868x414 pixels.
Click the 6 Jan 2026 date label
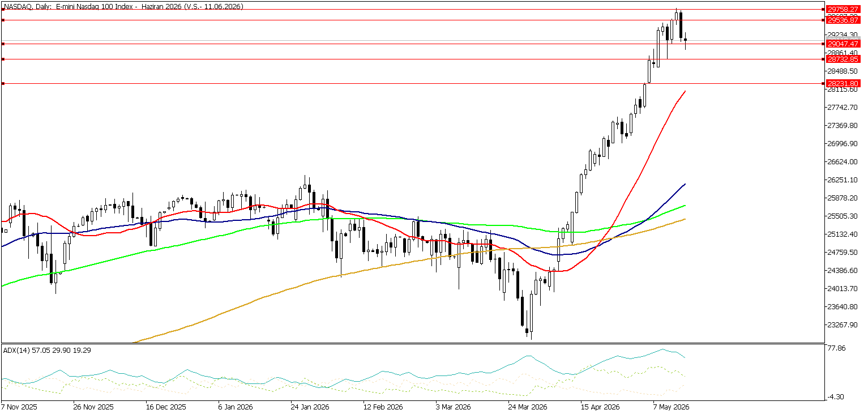(x=235, y=407)
